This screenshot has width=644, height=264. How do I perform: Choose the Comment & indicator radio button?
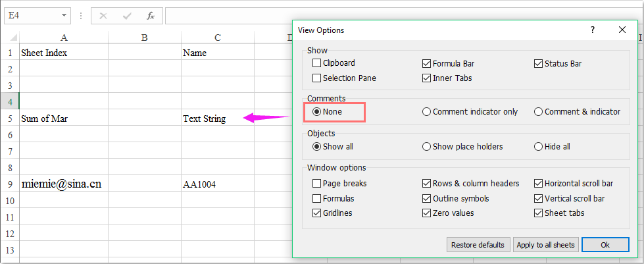[539, 112]
